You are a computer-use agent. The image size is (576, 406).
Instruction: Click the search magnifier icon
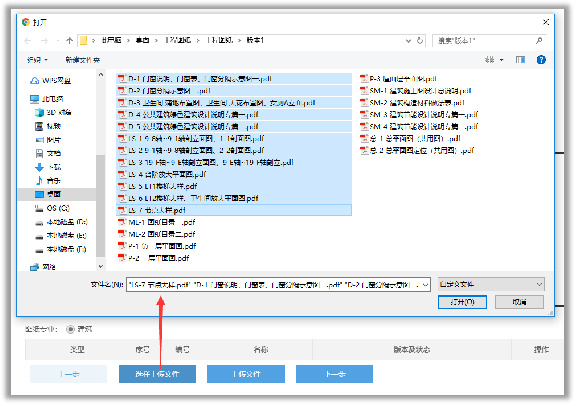point(539,41)
